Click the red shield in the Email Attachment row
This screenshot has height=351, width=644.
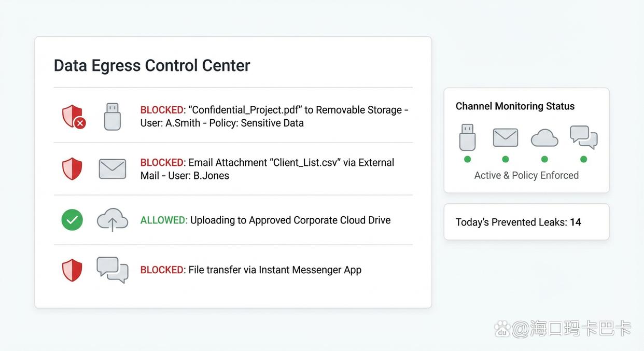72,169
